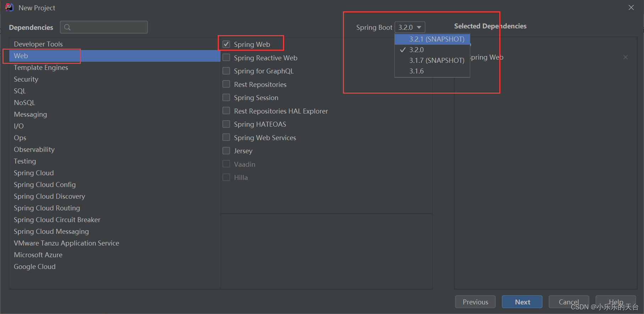Enable the Spring Session checkbox
Image resolution: width=644 pixels, height=314 pixels.
pos(226,98)
